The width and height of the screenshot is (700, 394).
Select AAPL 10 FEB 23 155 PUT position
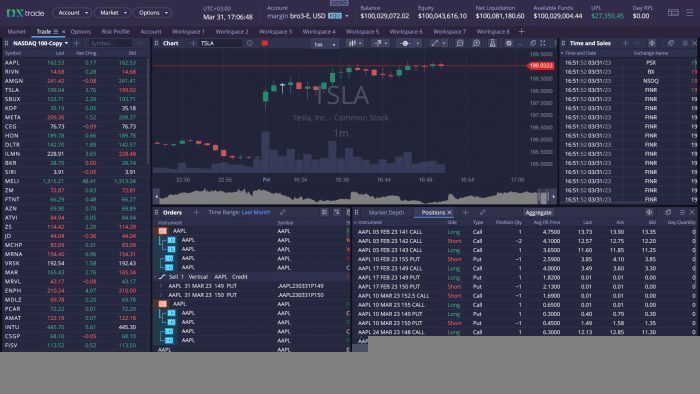coord(525,259)
